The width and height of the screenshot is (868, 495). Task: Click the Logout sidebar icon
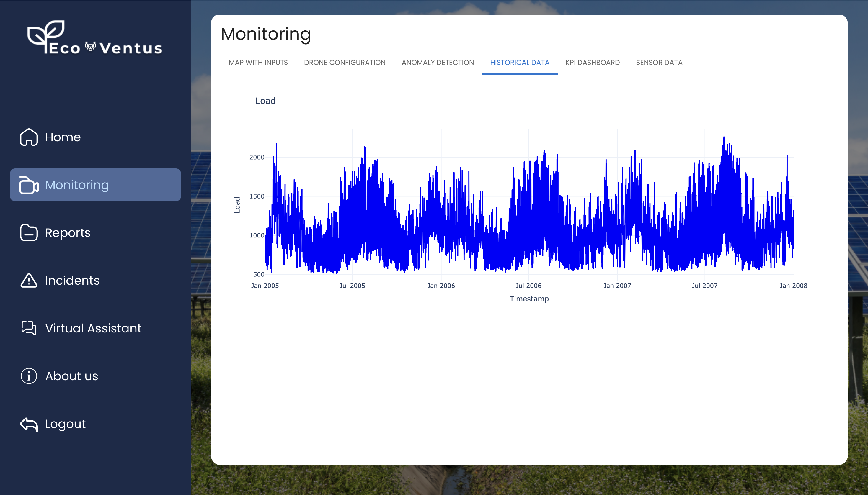click(x=29, y=424)
